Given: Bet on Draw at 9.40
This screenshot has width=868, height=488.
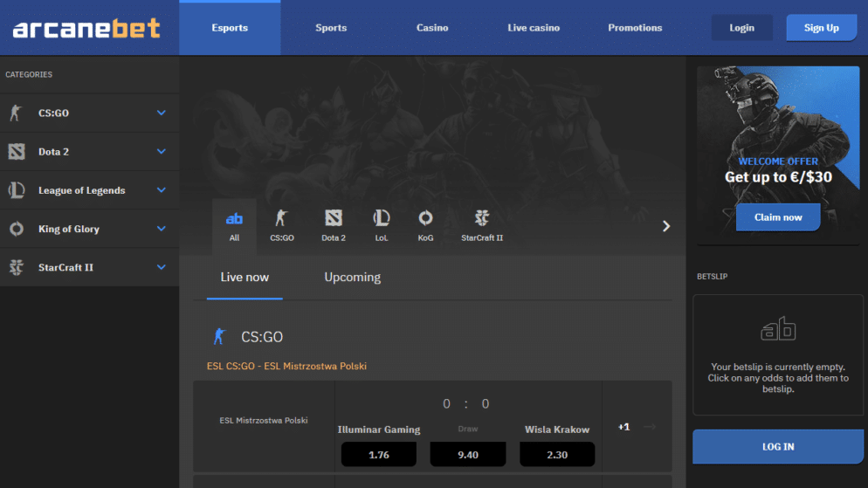Looking at the screenshot, I should (468, 454).
